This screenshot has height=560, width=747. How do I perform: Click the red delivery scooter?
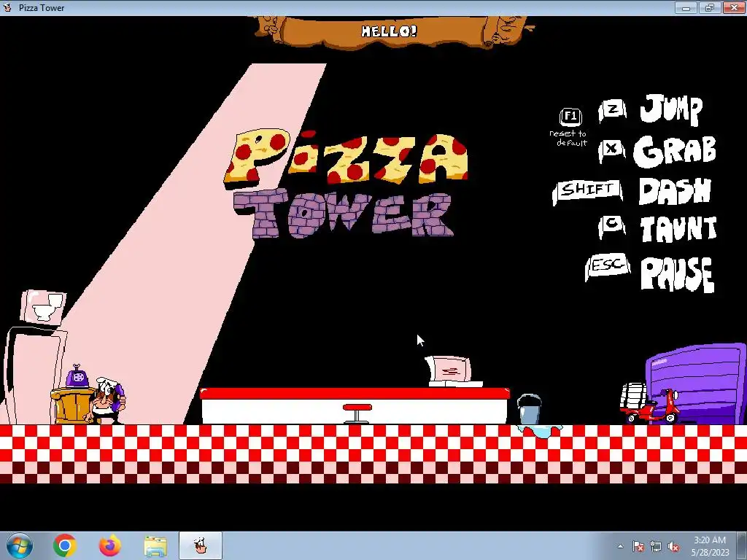(x=650, y=405)
